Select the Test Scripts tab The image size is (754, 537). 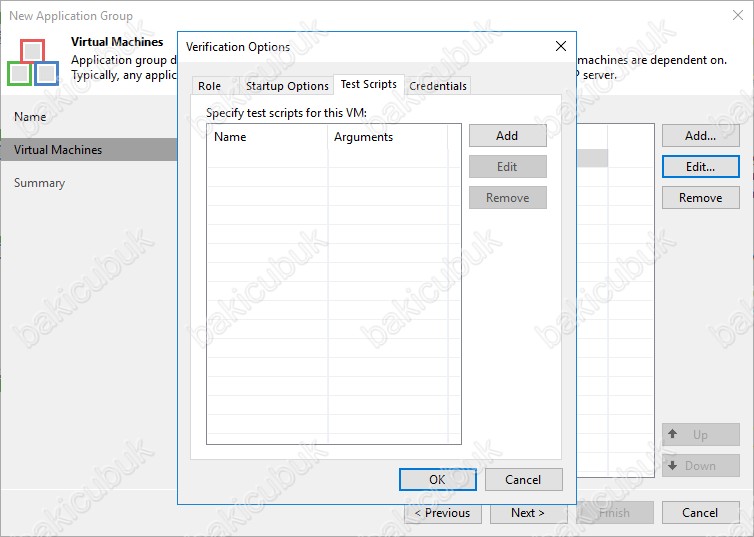[369, 84]
